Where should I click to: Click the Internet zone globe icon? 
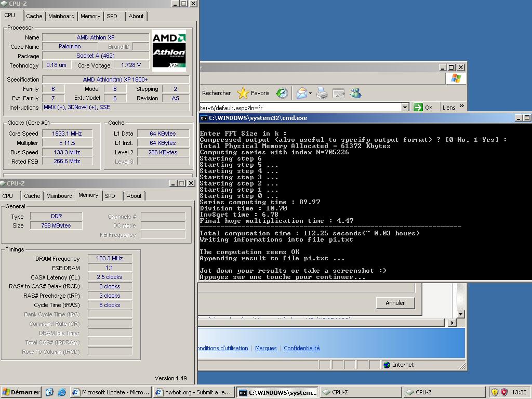tap(387, 365)
